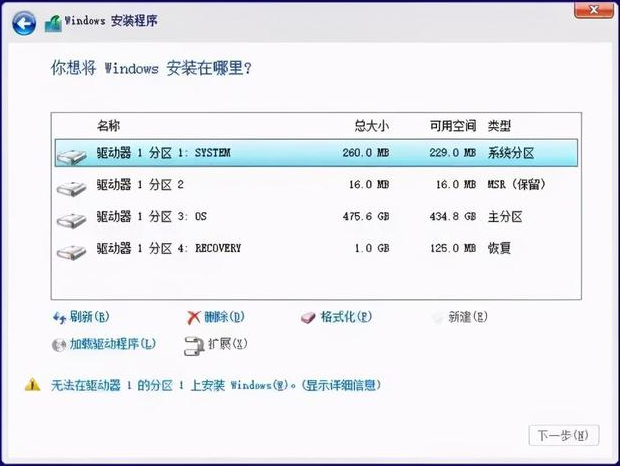
Task: Close the Windows Setup window
Action: pyautogui.click(x=594, y=9)
